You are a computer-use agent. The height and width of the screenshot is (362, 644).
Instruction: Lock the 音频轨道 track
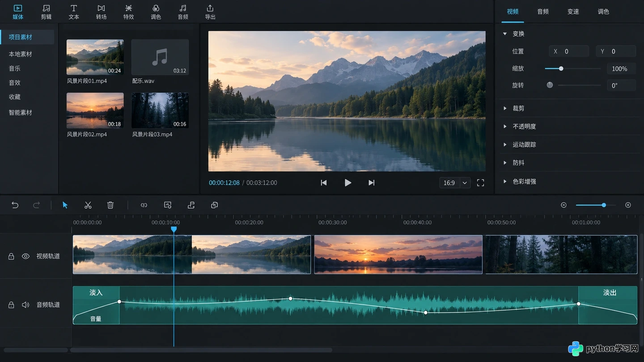point(11,305)
